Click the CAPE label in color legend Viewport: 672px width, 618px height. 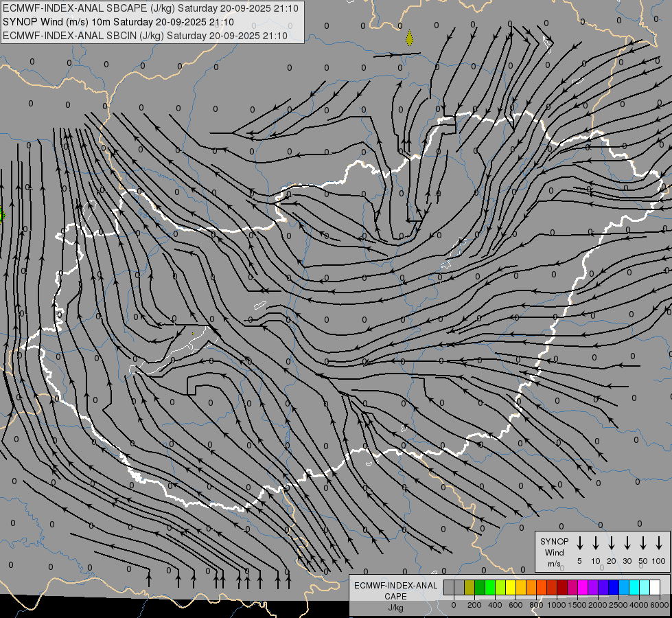click(x=395, y=597)
